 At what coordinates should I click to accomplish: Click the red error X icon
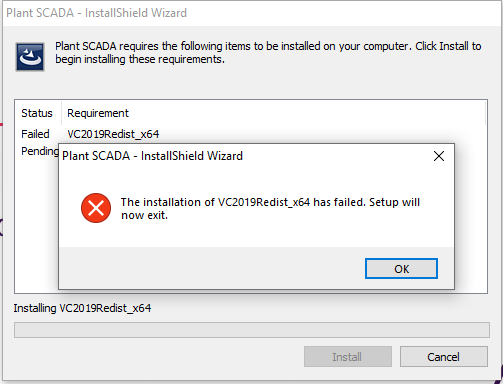pyautogui.click(x=96, y=208)
